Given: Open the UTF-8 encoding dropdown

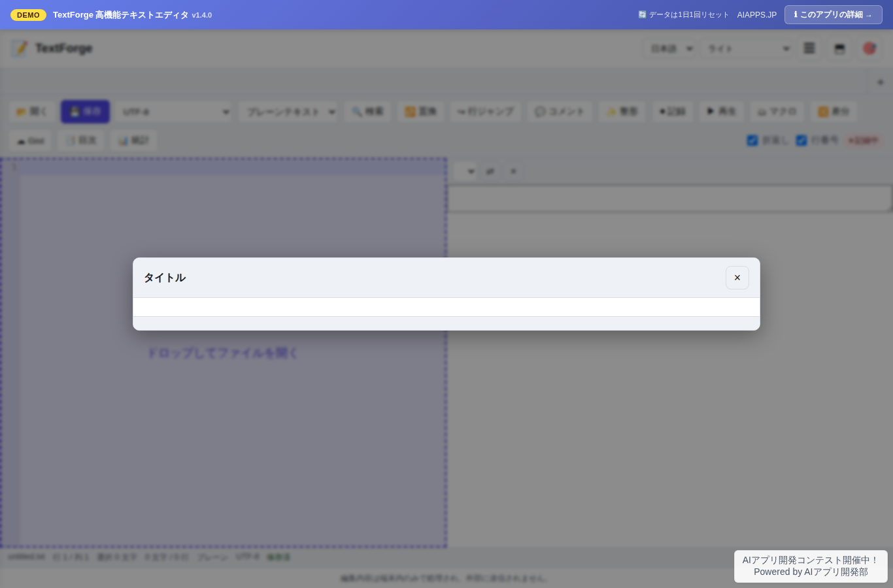Looking at the screenshot, I should coord(175,112).
